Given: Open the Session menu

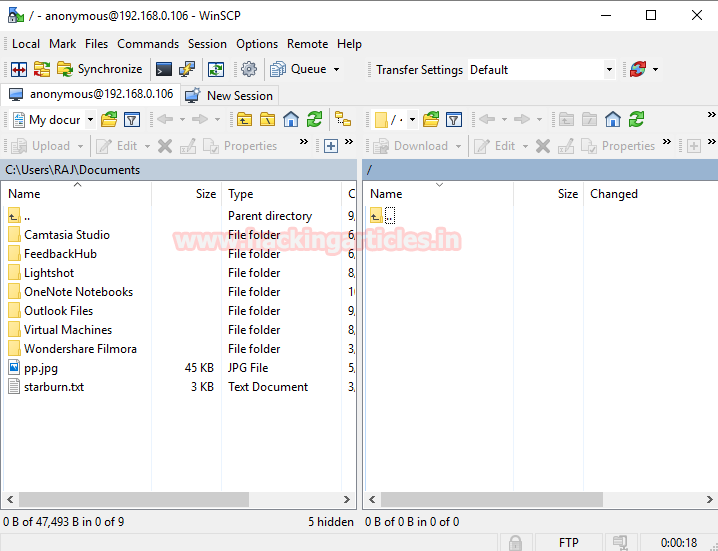Looking at the screenshot, I should [207, 44].
